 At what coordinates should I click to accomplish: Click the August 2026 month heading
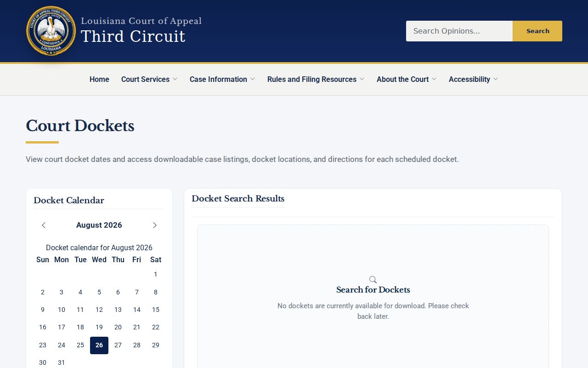[99, 225]
